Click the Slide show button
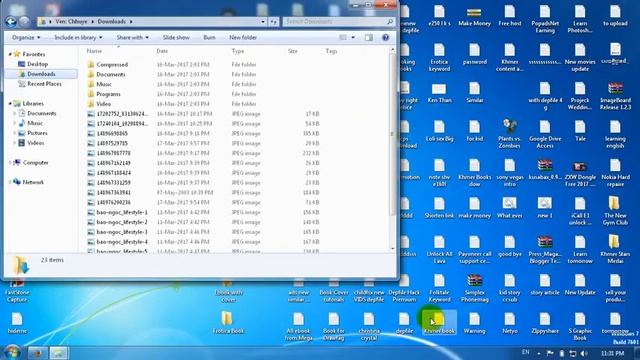 176,38
